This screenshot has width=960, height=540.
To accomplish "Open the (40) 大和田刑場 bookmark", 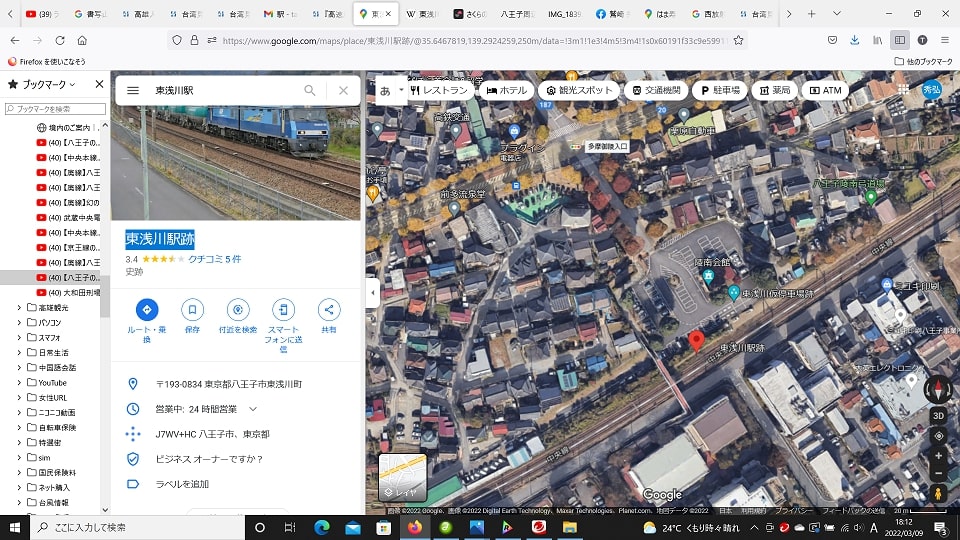I will coord(68,293).
